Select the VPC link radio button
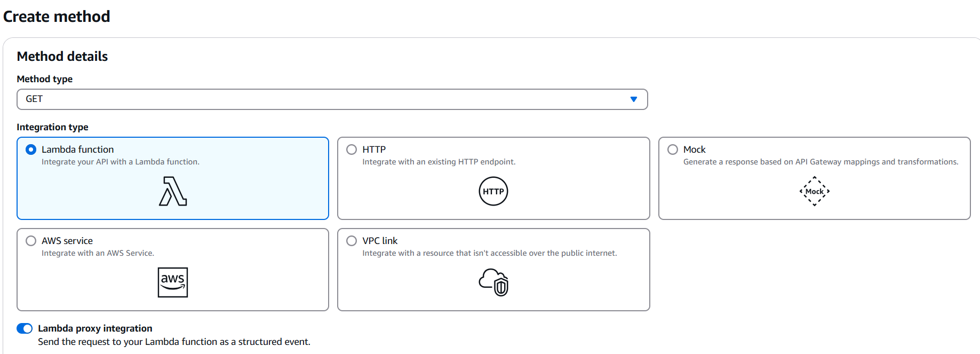 pyautogui.click(x=352, y=241)
